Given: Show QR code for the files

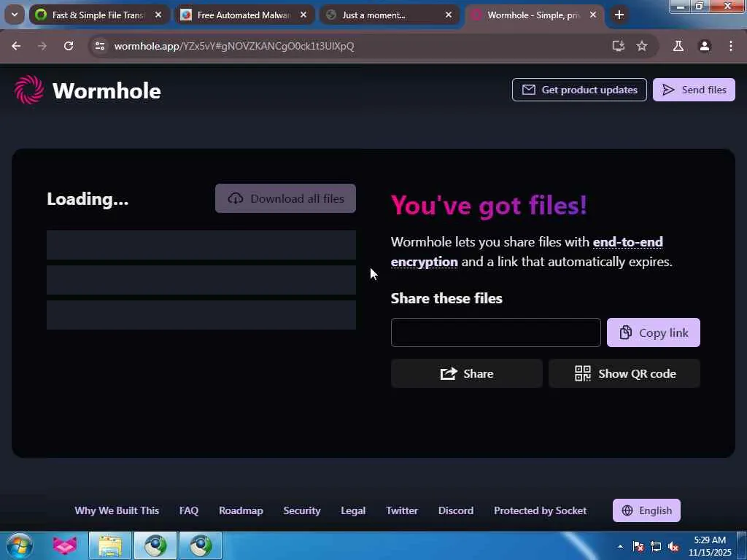Looking at the screenshot, I should pyautogui.click(x=624, y=373).
